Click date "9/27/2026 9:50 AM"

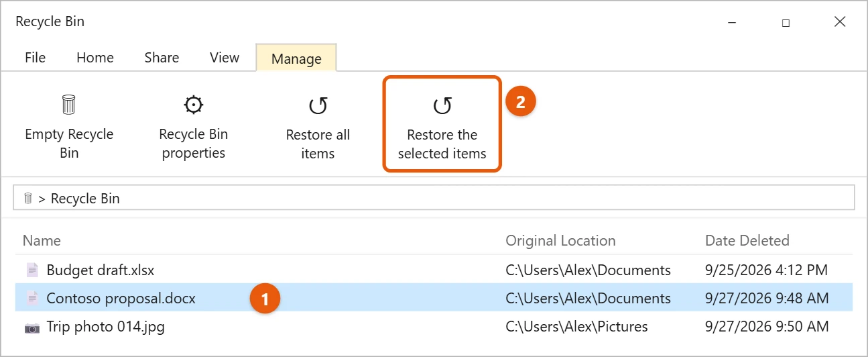pyautogui.click(x=767, y=327)
